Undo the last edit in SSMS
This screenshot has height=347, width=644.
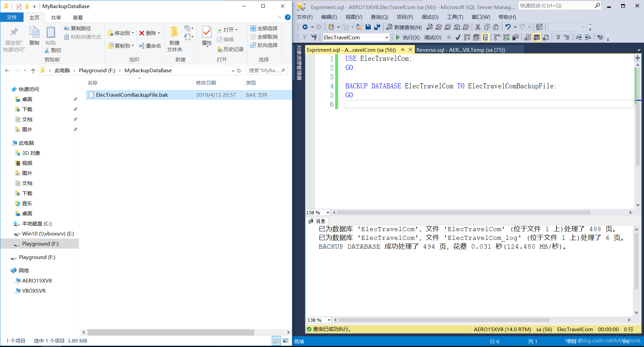click(508, 27)
